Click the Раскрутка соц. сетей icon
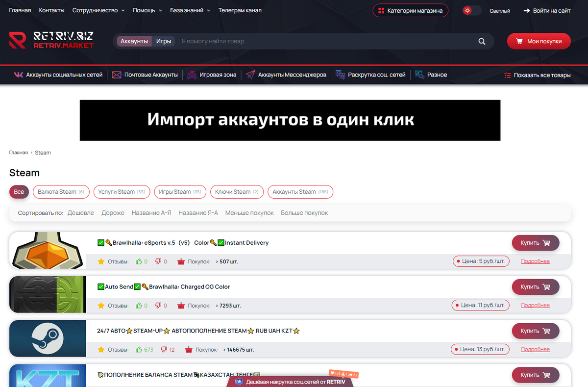The width and height of the screenshot is (588, 387). pos(340,75)
